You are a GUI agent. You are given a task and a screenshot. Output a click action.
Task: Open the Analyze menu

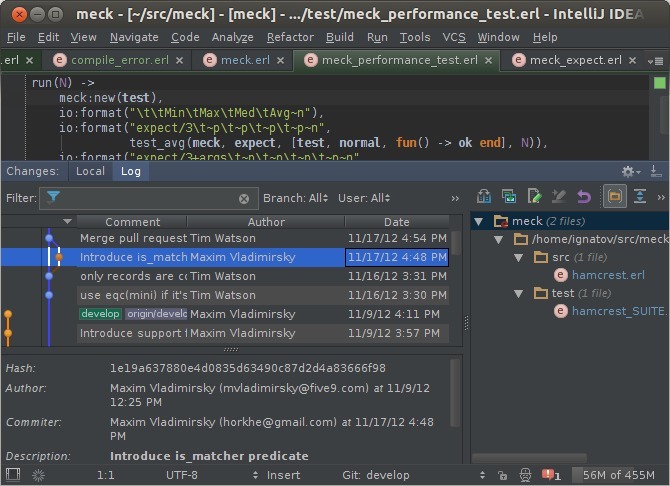pos(232,37)
